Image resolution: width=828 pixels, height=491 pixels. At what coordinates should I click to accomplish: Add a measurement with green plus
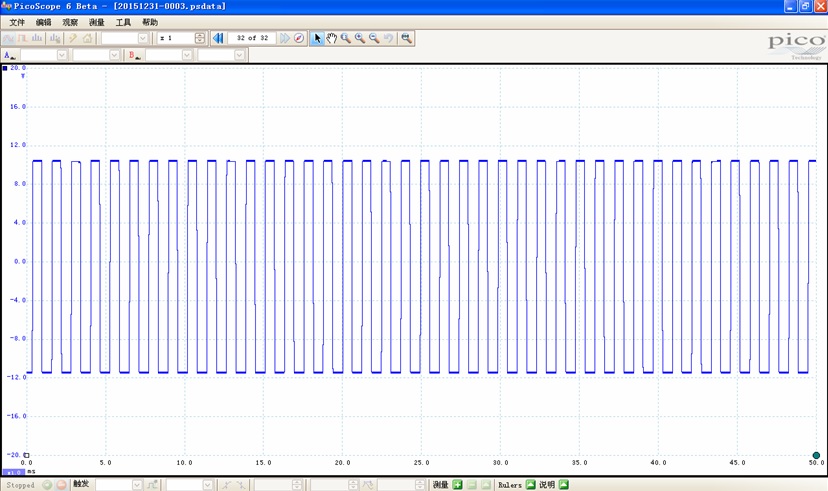(x=458, y=485)
